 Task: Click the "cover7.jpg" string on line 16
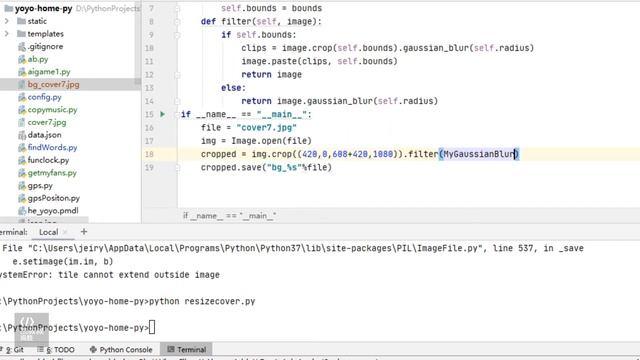(x=267, y=128)
